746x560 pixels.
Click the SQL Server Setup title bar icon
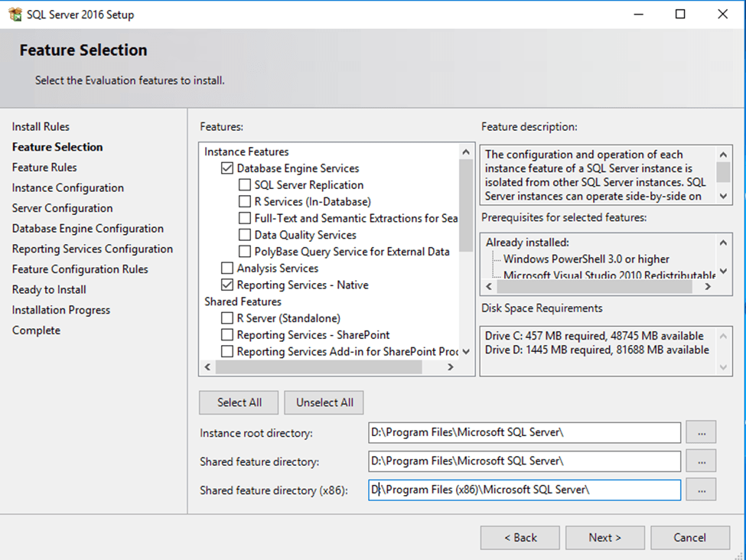point(15,15)
